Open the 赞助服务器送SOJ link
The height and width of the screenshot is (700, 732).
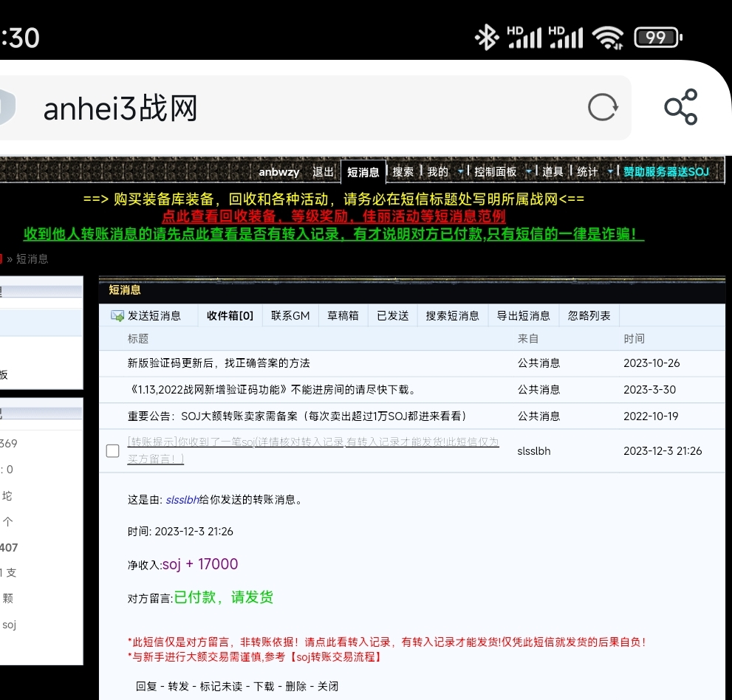tap(666, 172)
